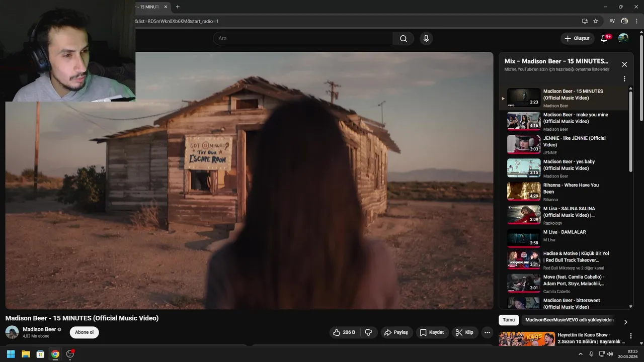
Task: Save the video with Kaydet
Action: [432, 332]
